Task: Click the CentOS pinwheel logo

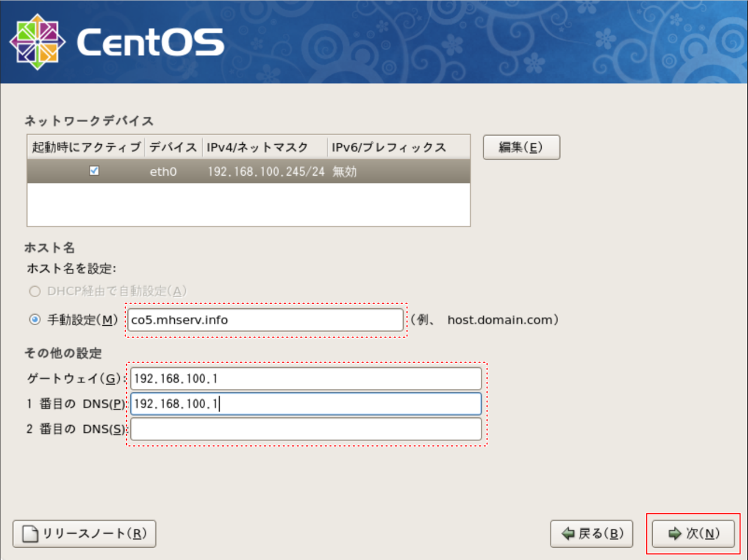Action: coord(37,42)
